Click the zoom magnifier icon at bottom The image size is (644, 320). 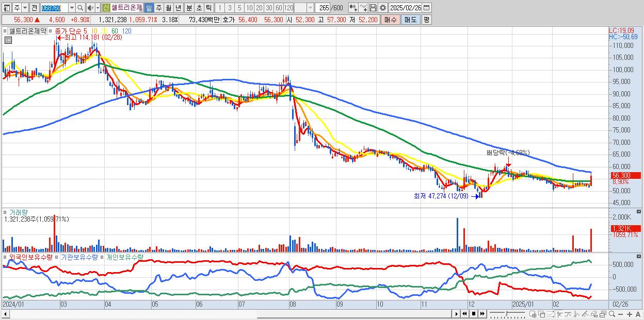(x=612, y=314)
